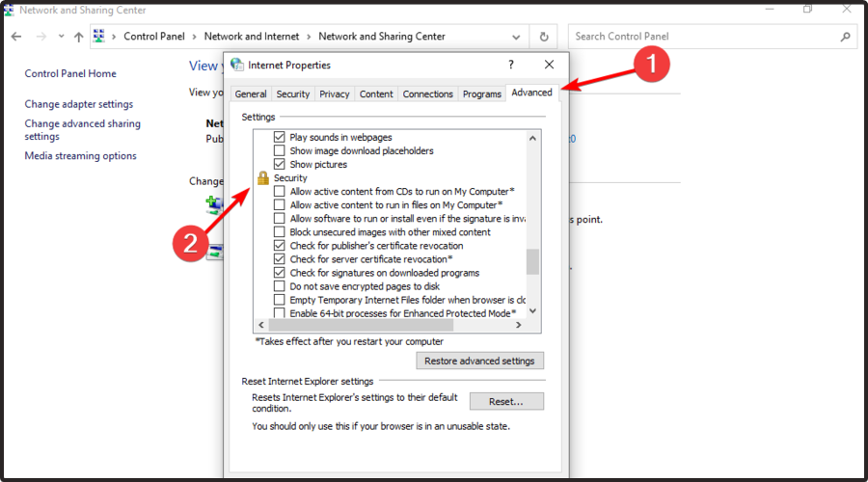Uncheck Show pictures
This screenshot has width=868, height=482.
point(280,164)
